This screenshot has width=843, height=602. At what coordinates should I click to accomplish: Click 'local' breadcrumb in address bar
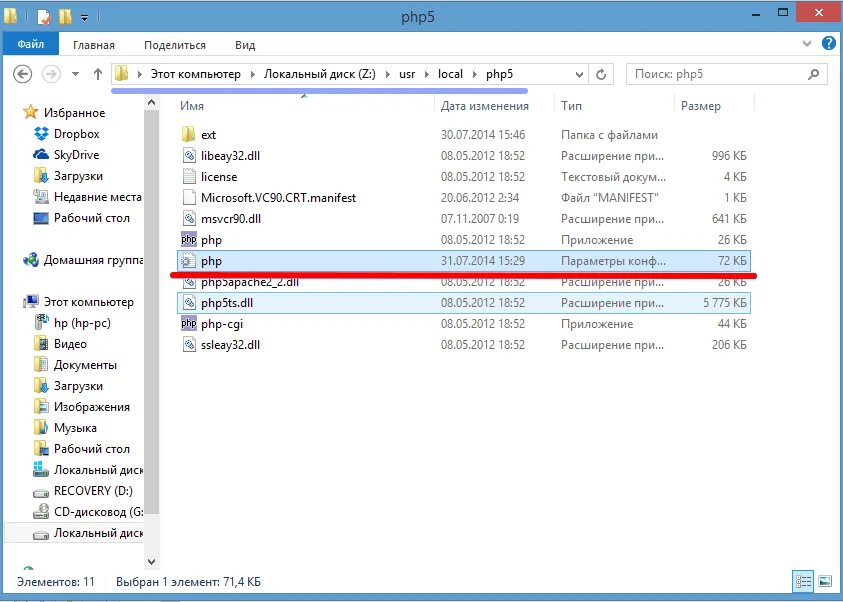(x=450, y=74)
